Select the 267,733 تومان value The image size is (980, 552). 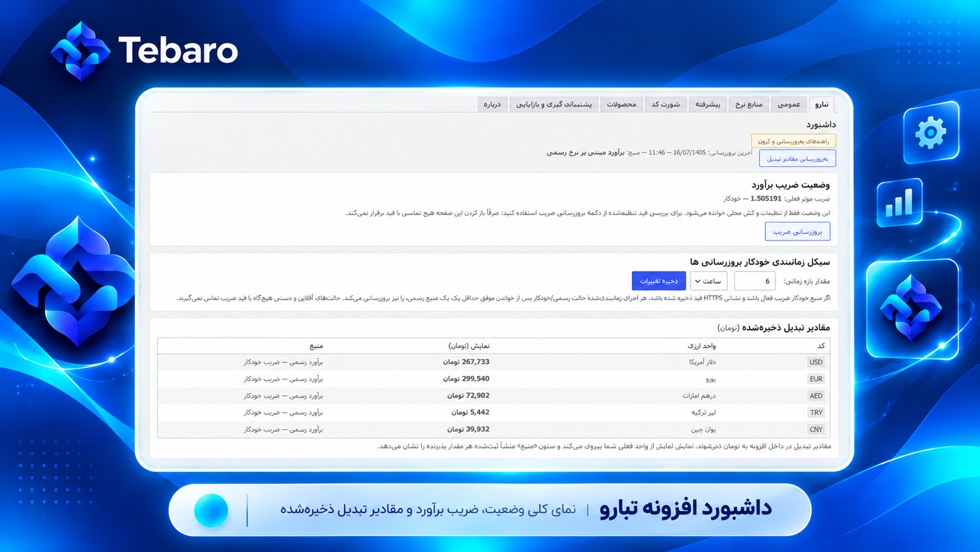[x=466, y=362]
